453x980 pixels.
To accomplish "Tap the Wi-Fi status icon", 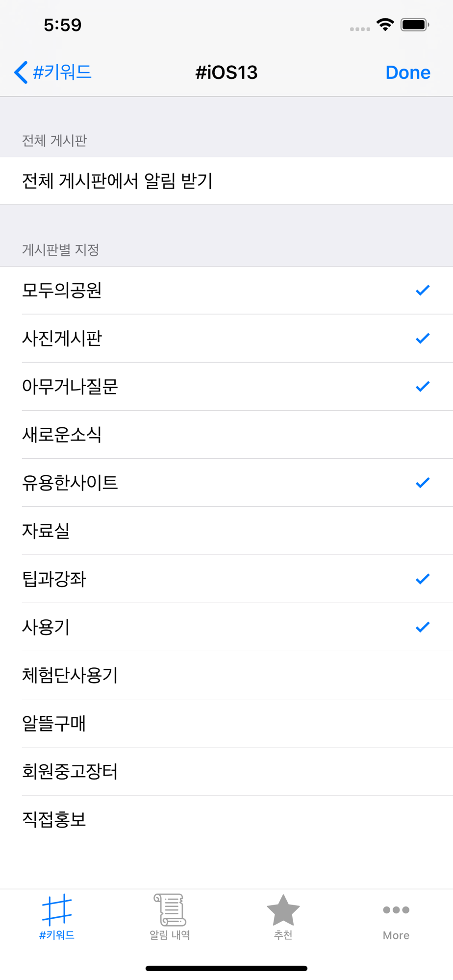I will coord(385,24).
